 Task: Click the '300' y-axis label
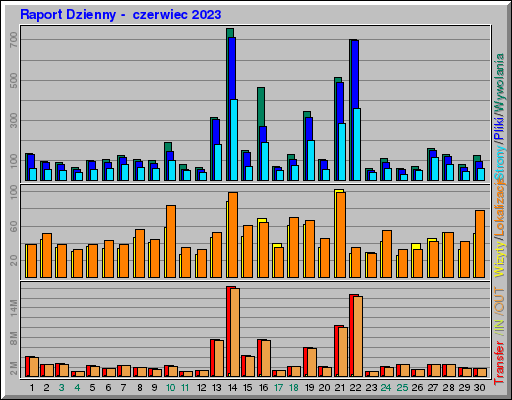[14, 120]
